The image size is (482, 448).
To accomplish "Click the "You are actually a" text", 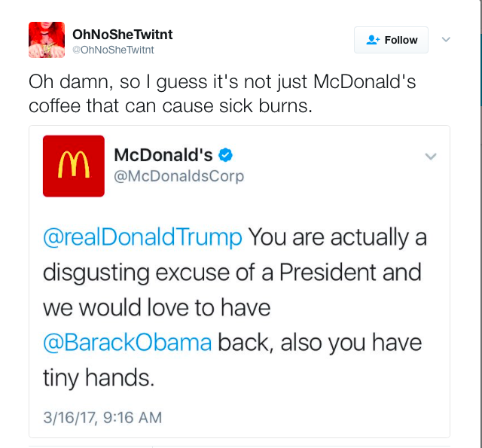I will 337,238.
